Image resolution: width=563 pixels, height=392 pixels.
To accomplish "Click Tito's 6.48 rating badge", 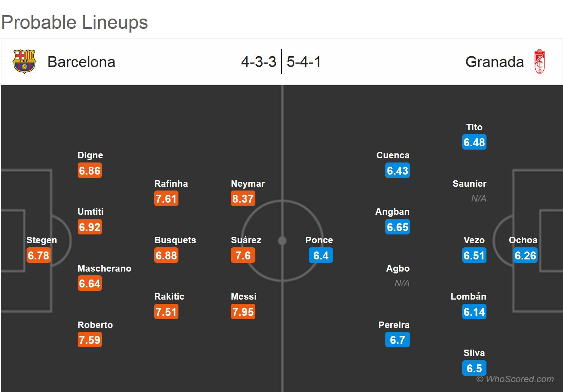I will [x=474, y=142].
